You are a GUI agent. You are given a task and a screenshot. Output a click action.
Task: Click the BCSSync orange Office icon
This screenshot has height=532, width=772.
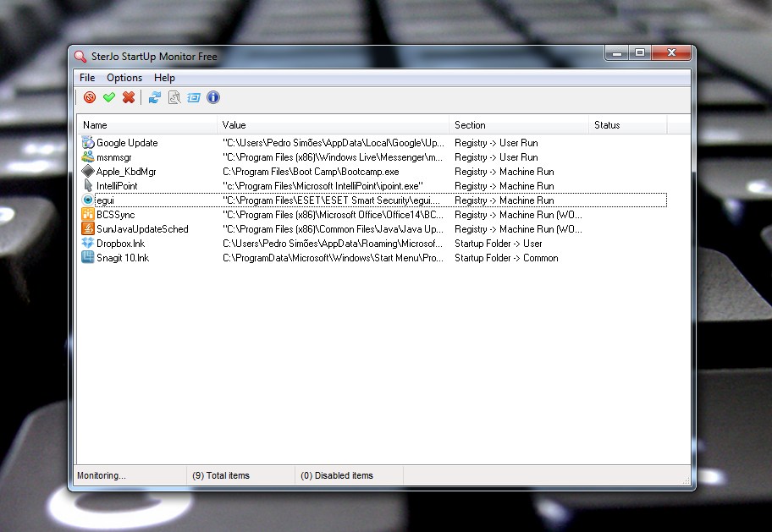point(88,215)
